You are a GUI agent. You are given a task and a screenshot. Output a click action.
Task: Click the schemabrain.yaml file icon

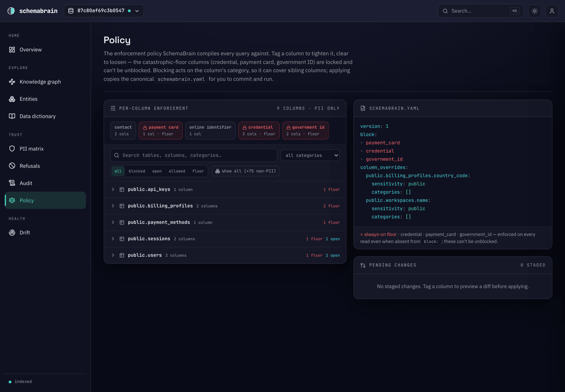363,108
